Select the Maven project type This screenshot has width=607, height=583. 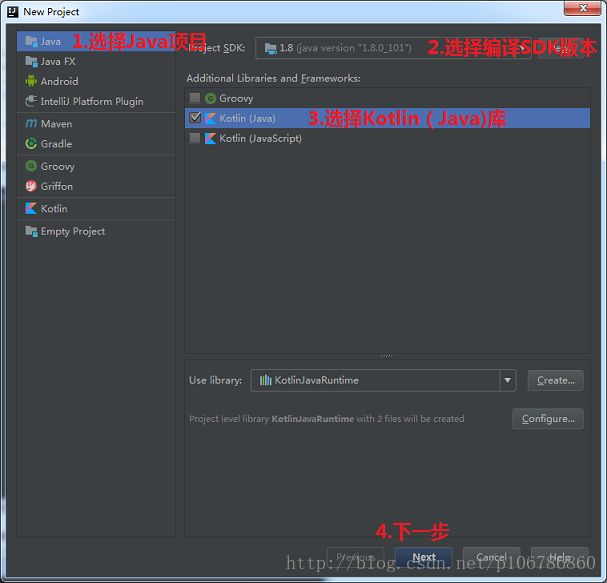point(96,123)
